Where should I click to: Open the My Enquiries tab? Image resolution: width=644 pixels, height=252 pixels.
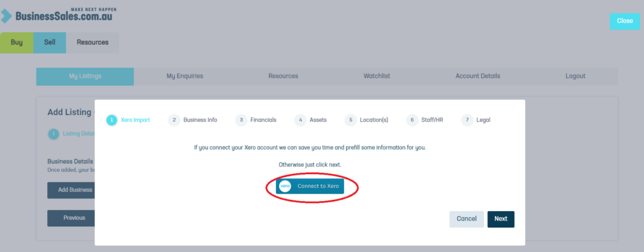(x=185, y=76)
